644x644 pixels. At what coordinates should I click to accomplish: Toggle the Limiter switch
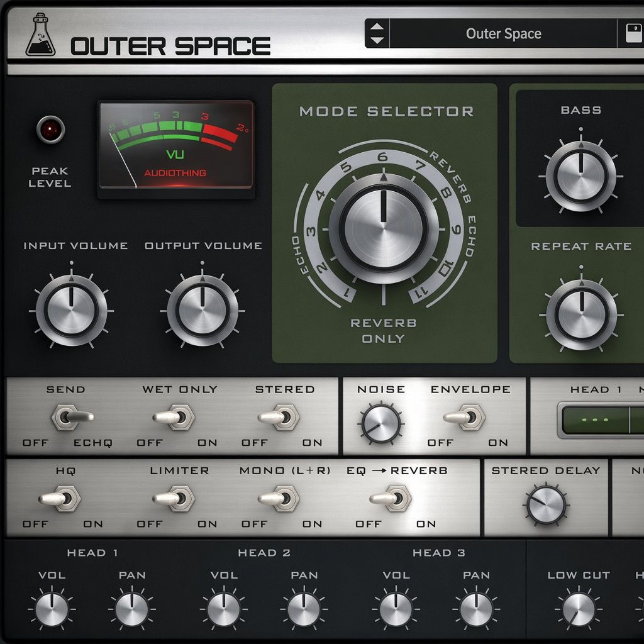pyautogui.click(x=175, y=498)
